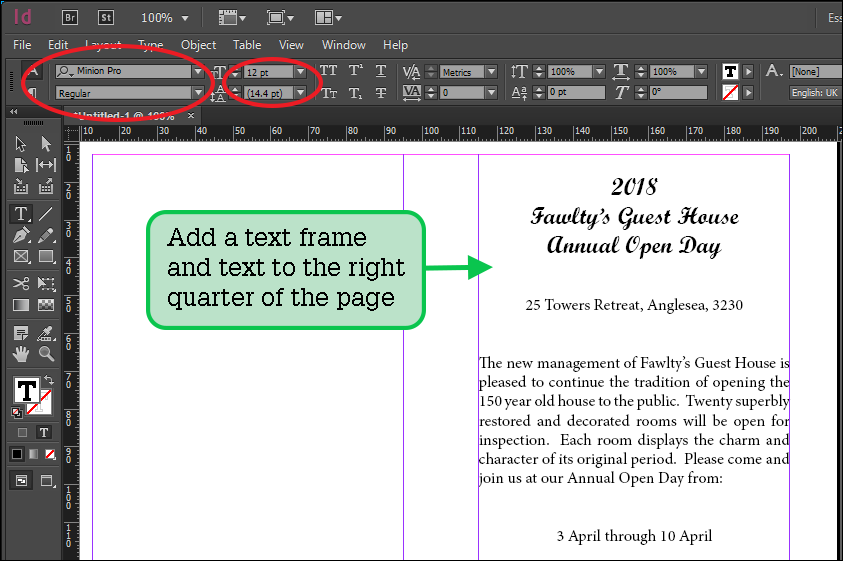Viewport: 843px width, 561px height.
Task: Pick the Eyedropper tool
Action: point(46,333)
